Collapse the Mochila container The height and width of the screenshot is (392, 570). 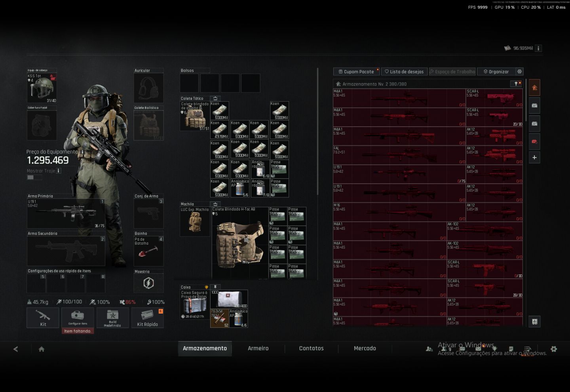[215, 204]
